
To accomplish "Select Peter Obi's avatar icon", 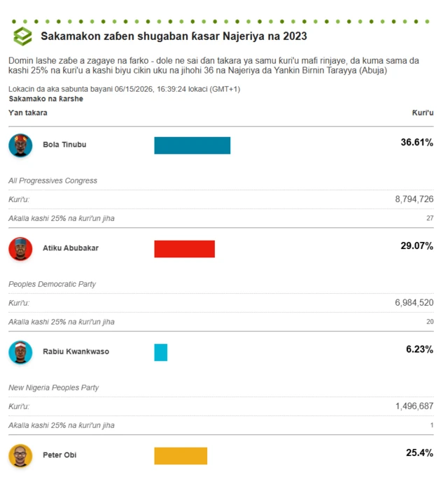I will (20, 456).
